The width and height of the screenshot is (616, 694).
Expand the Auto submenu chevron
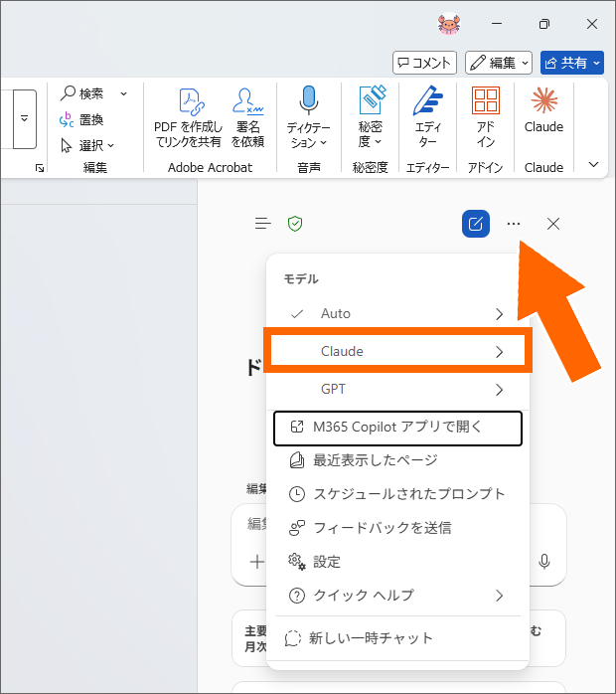(499, 314)
